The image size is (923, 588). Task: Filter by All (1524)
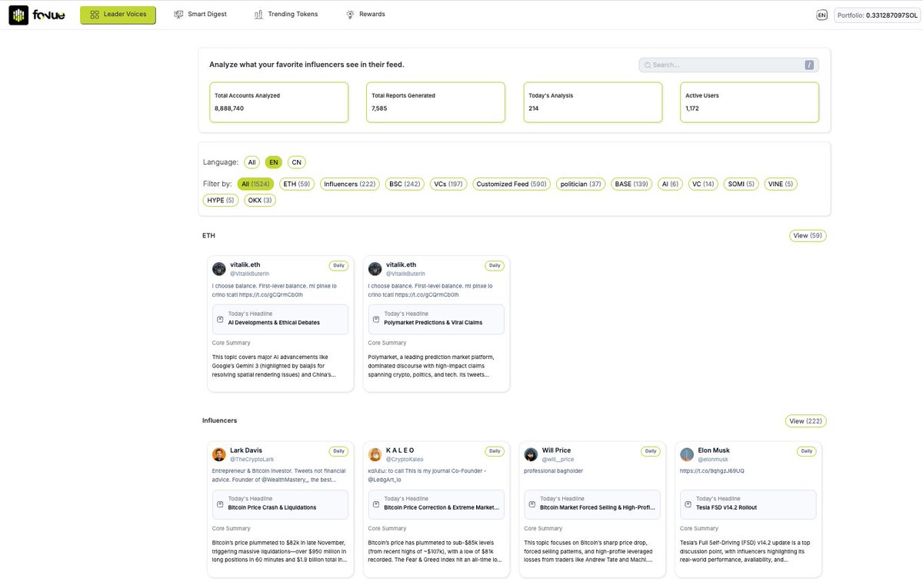point(255,184)
